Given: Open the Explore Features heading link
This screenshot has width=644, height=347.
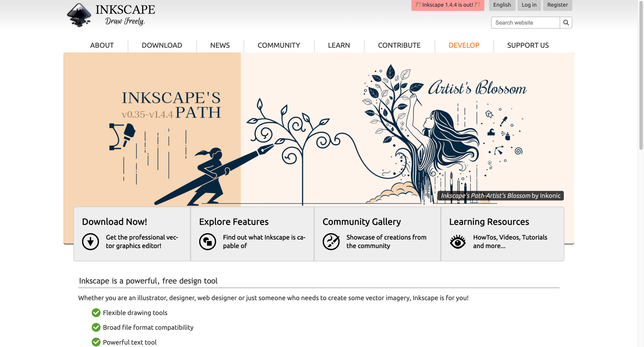Looking at the screenshot, I should 234,222.
